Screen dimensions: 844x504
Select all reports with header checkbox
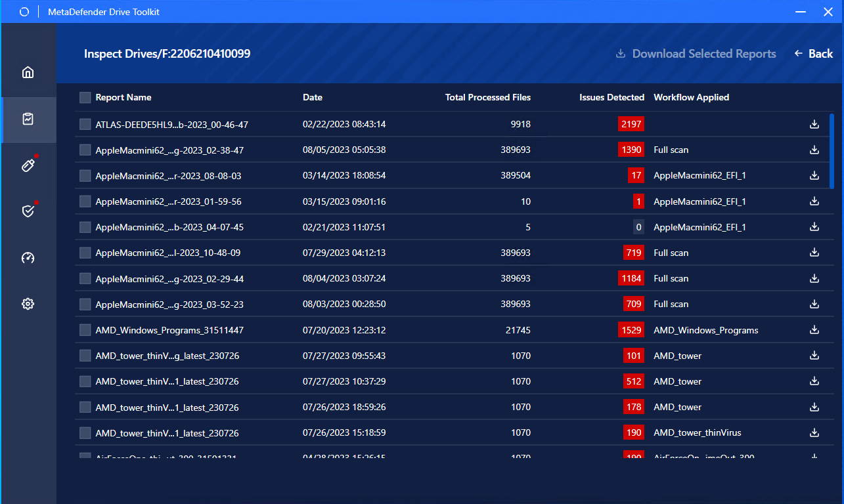[x=85, y=97]
